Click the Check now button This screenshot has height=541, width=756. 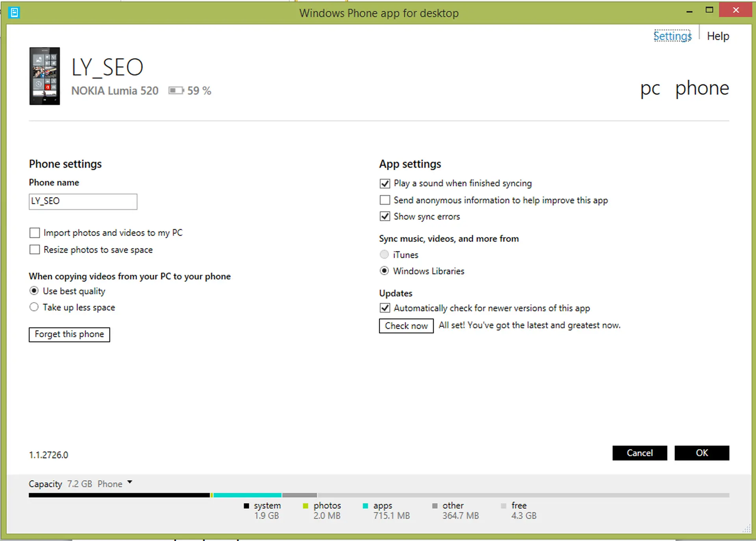coord(406,326)
